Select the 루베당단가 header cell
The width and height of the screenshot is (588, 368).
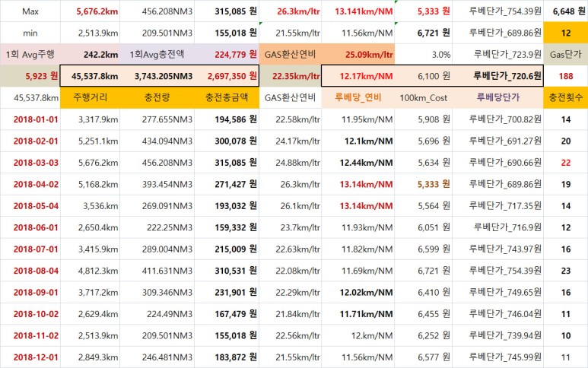tap(497, 98)
